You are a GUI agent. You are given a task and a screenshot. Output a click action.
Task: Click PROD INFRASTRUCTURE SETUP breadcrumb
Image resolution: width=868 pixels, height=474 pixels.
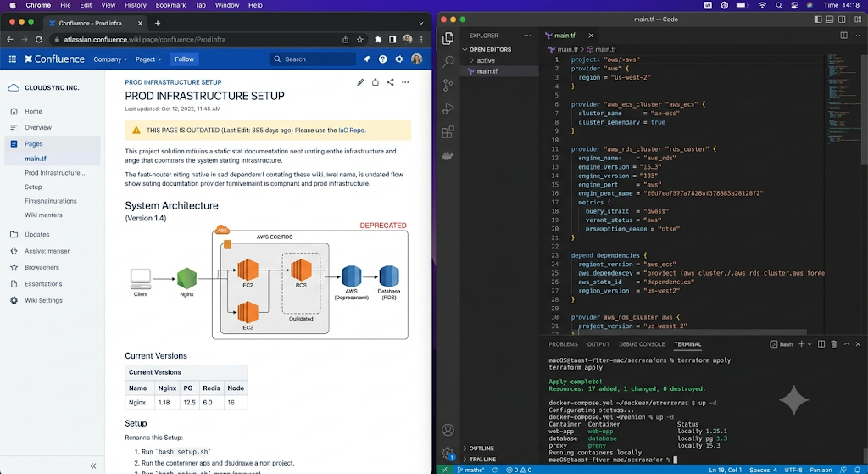pos(173,82)
